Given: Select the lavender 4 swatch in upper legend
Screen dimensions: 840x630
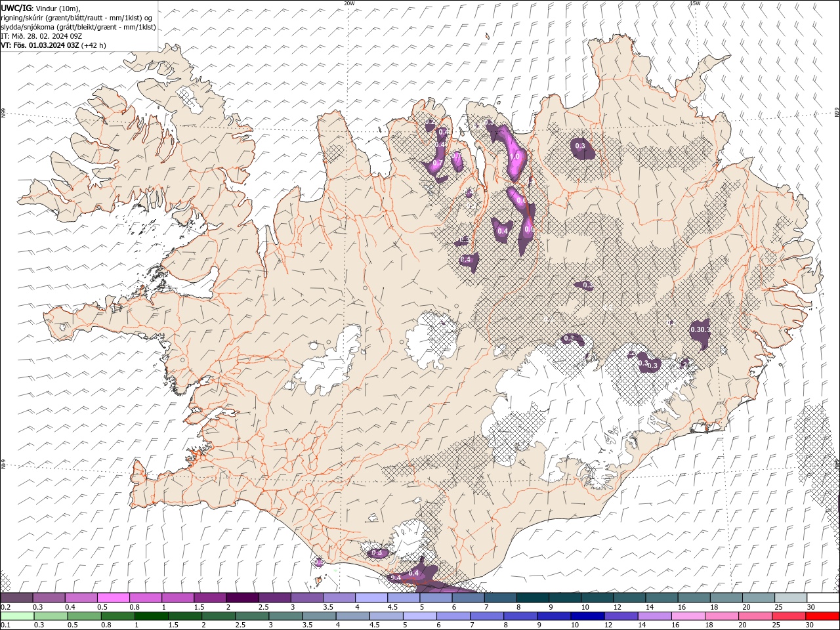Looking at the screenshot, I should 371,598.
